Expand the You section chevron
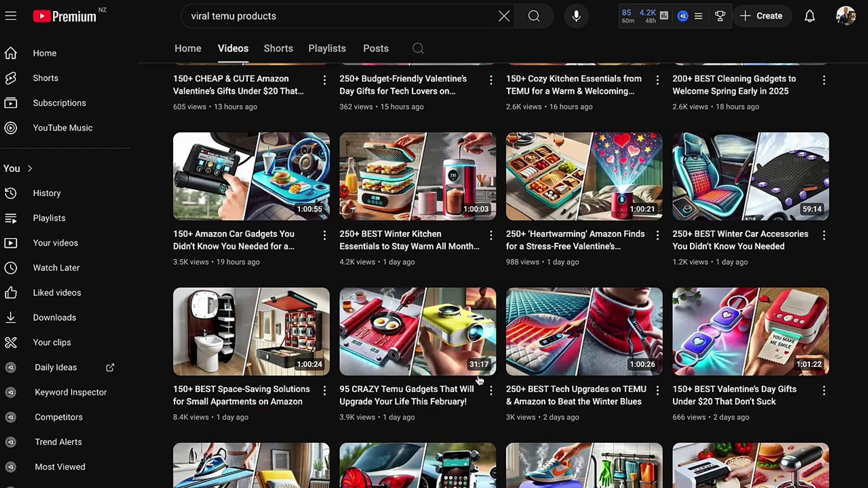 [x=30, y=168]
